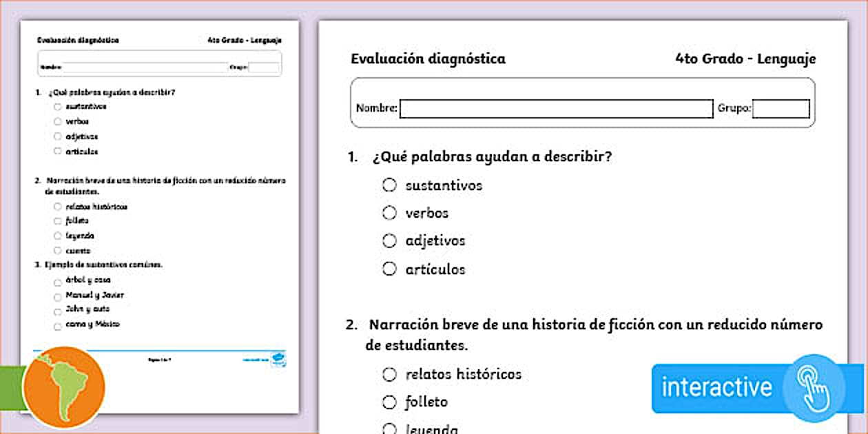Screen dimensions: 868x434
Task: Choose 'relatos históricos' on the large page
Action: (x=390, y=374)
